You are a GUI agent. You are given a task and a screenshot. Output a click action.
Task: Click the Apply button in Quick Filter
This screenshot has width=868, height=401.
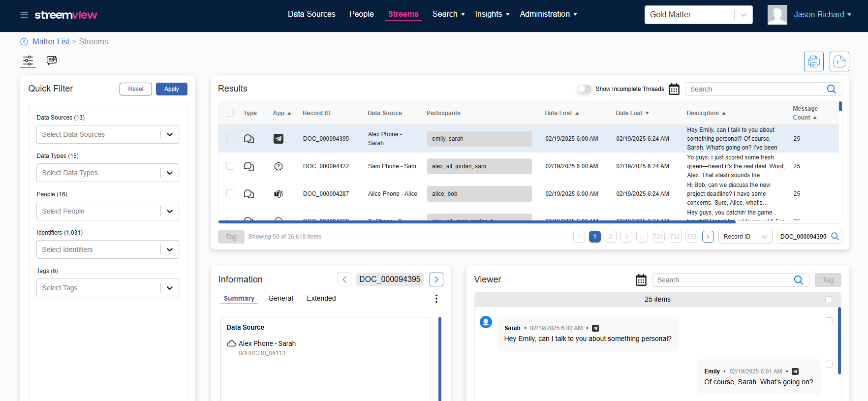(x=172, y=89)
